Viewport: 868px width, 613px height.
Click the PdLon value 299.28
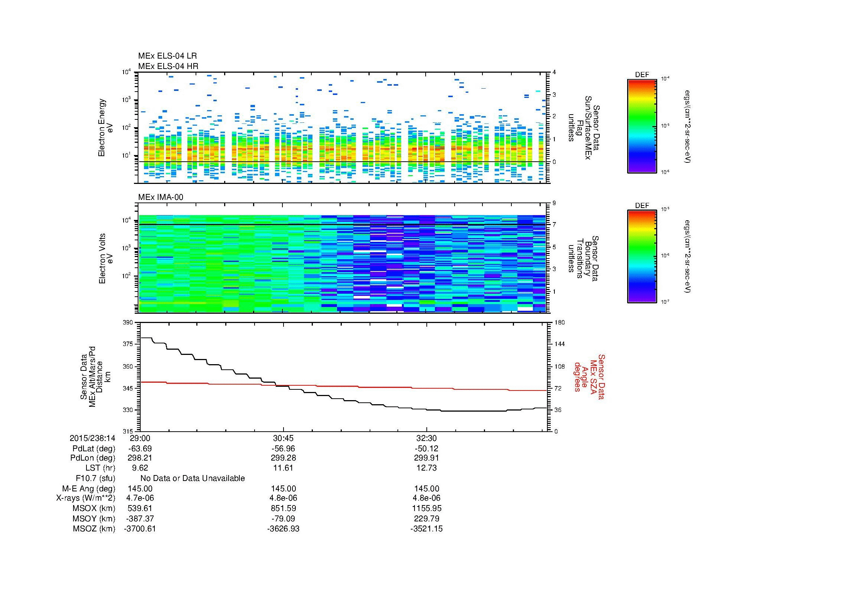[x=283, y=458]
